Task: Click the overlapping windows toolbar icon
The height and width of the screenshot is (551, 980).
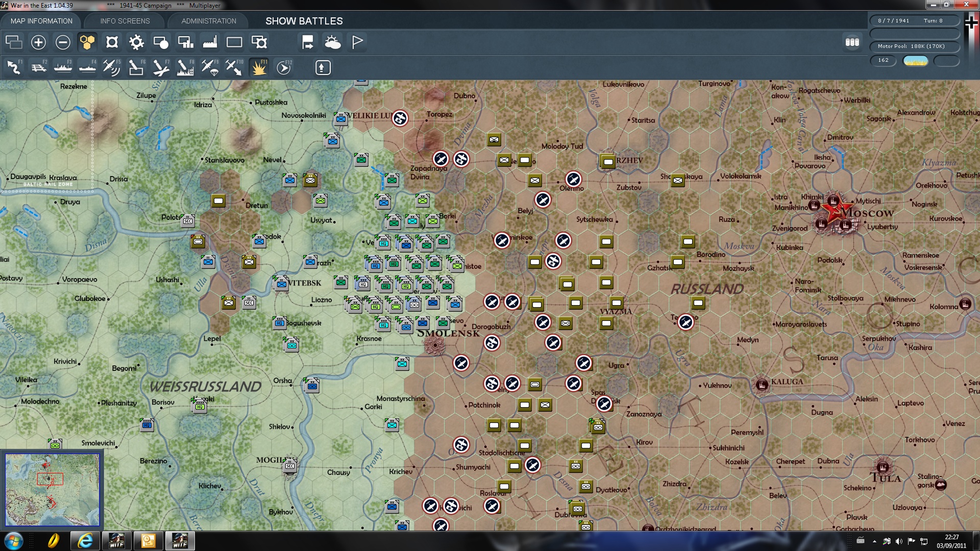Action: (x=14, y=42)
